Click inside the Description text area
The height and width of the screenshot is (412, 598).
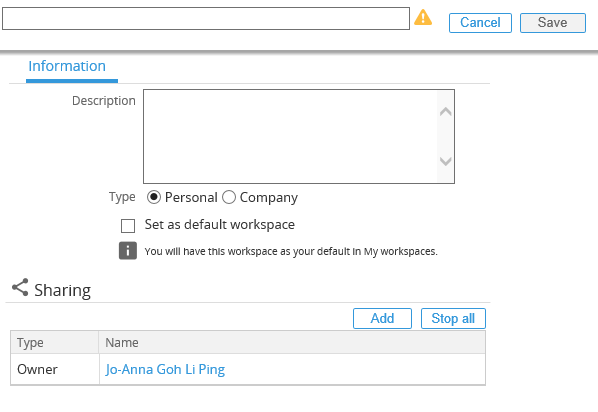(x=290, y=137)
